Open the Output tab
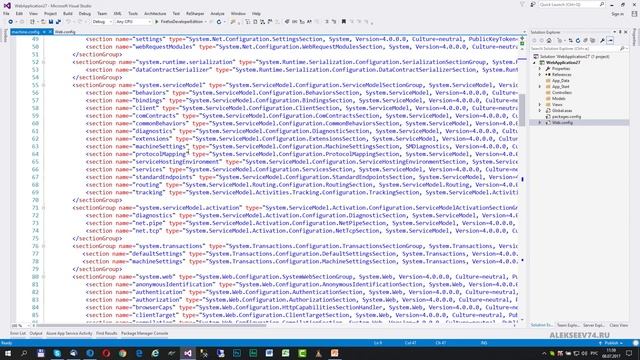 click(x=36, y=333)
